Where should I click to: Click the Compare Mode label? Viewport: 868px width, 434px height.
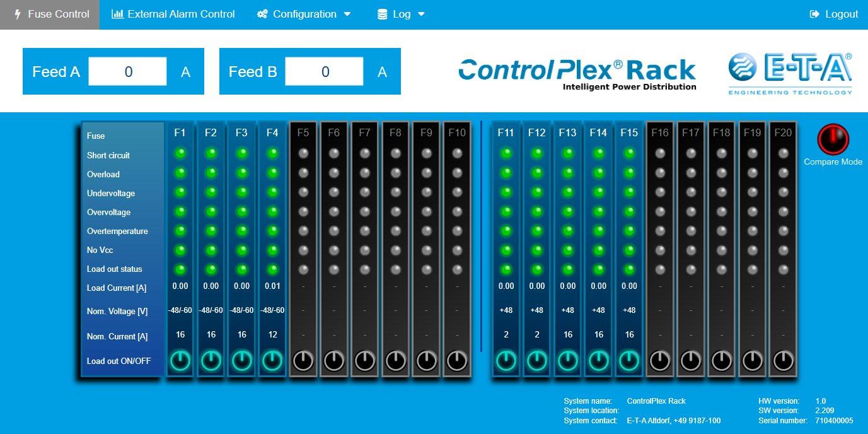tap(833, 162)
